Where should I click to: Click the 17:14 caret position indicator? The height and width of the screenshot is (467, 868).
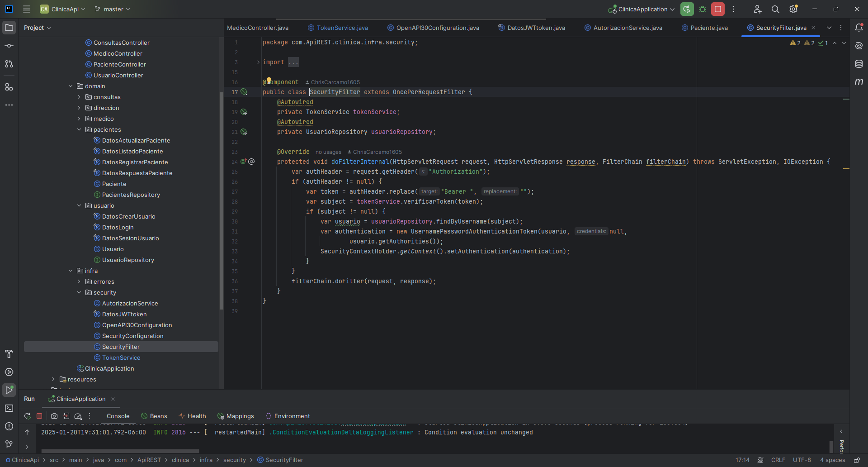click(x=742, y=460)
